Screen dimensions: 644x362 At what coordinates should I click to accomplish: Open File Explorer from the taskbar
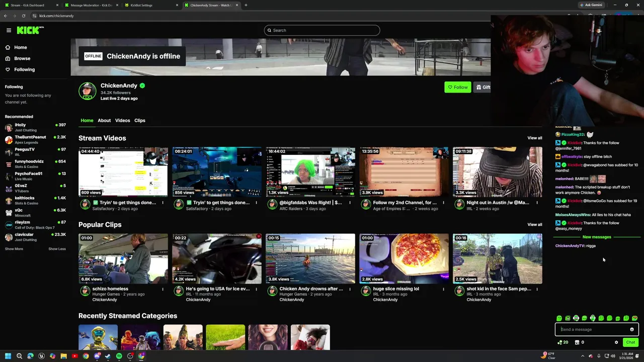(x=63, y=356)
